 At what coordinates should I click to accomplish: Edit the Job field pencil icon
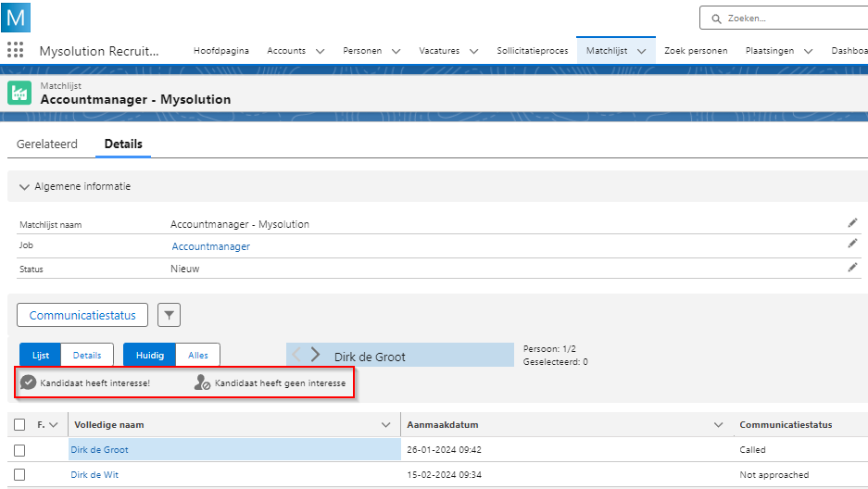852,244
